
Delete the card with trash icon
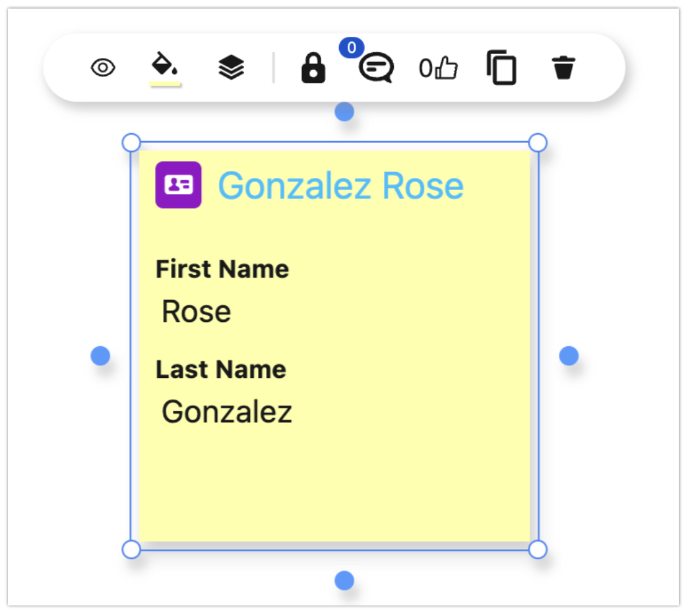pos(563,67)
